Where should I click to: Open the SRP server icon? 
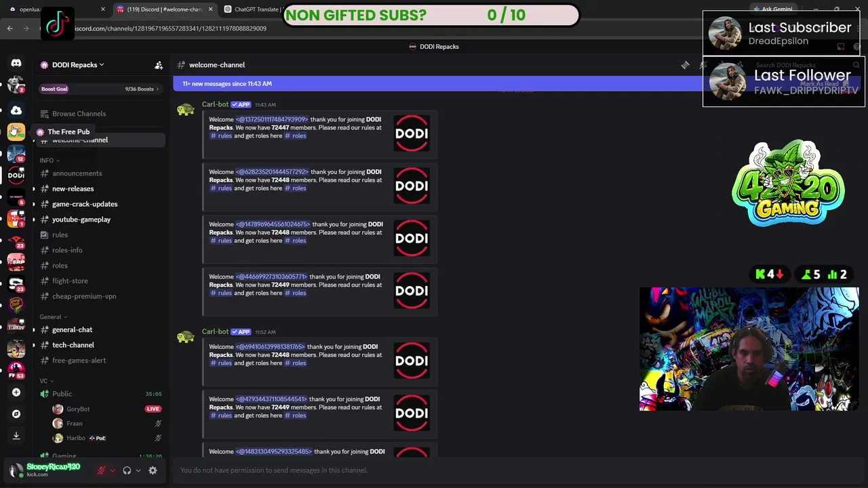[x=16, y=262]
